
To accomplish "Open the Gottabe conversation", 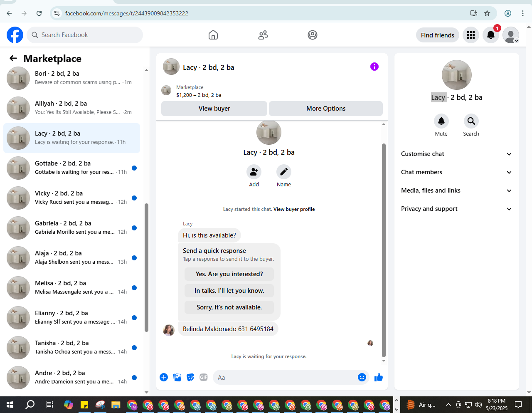I will pos(71,168).
